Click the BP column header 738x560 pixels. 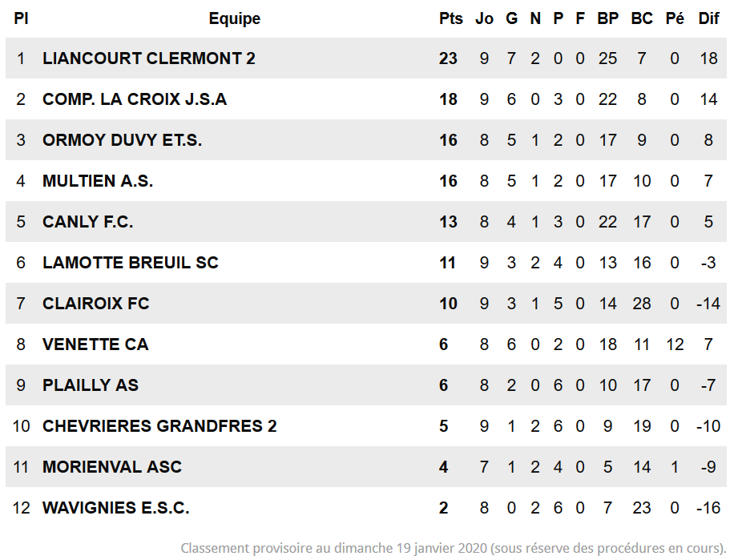(x=607, y=18)
